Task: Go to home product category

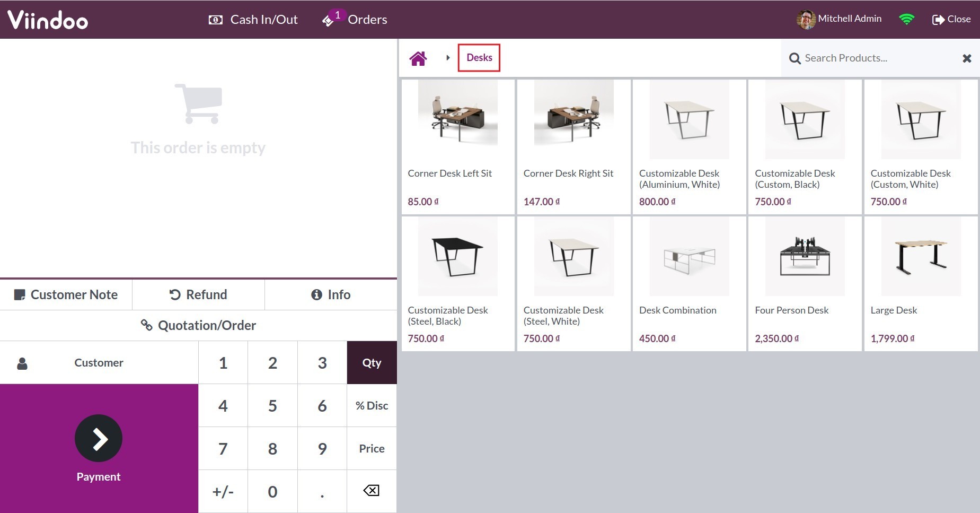Action: click(x=418, y=58)
